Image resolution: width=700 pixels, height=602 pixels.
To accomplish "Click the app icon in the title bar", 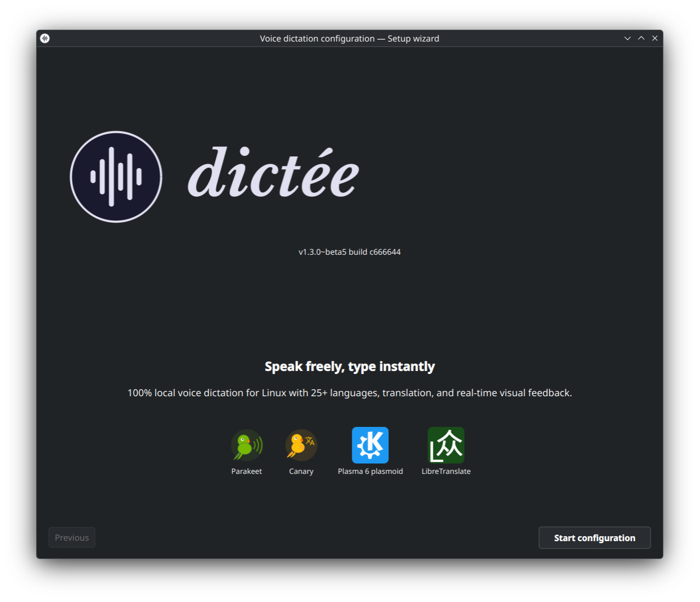I will pos(45,38).
